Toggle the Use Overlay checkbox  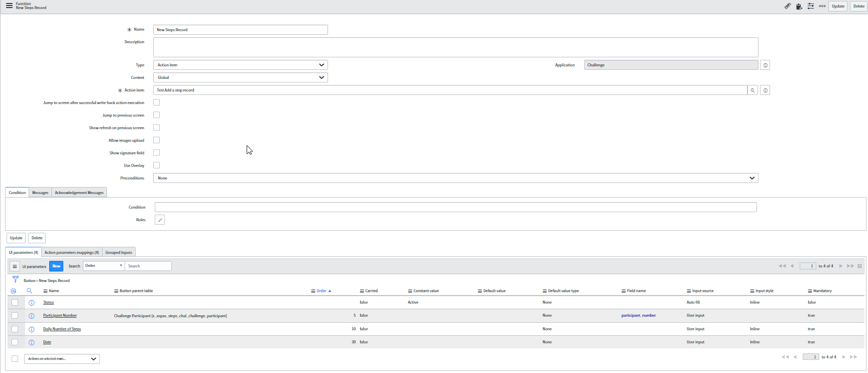pos(157,165)
